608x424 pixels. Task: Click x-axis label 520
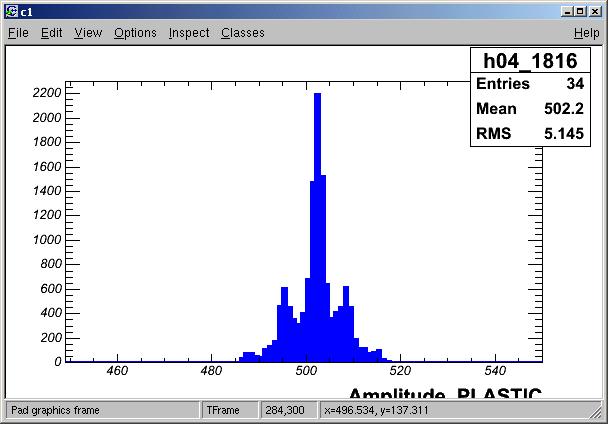[400, 371]
